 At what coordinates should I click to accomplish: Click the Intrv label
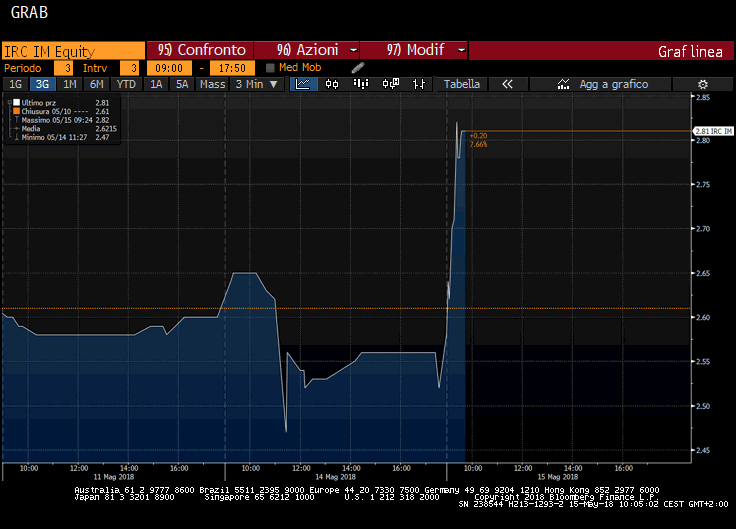(95, 68)
